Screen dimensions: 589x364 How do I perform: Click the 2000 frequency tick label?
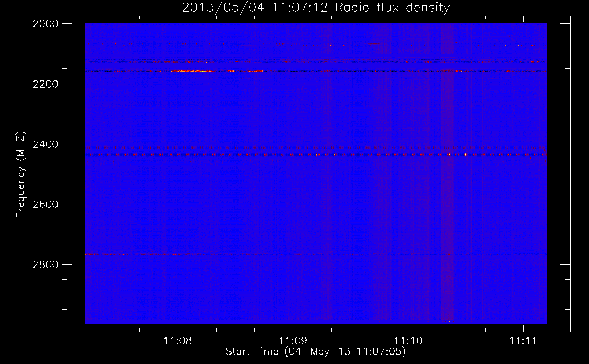(x=46, y=24)
